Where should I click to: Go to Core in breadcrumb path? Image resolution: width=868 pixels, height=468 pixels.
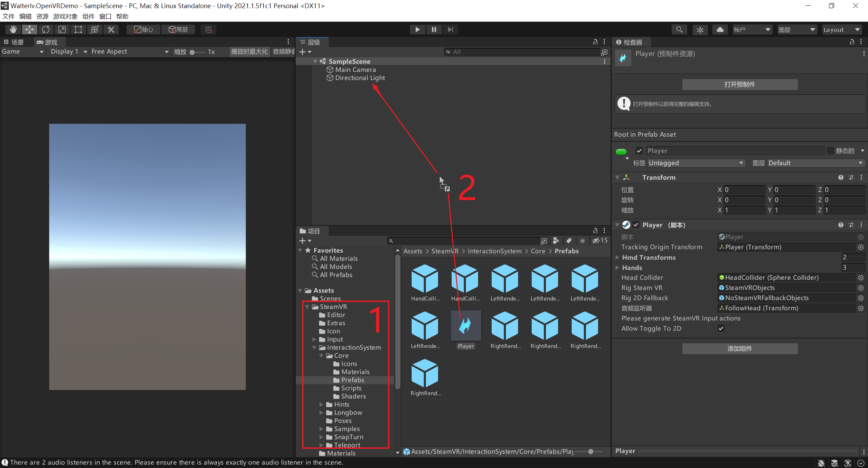pyautogui.click(x=538, y=251)
